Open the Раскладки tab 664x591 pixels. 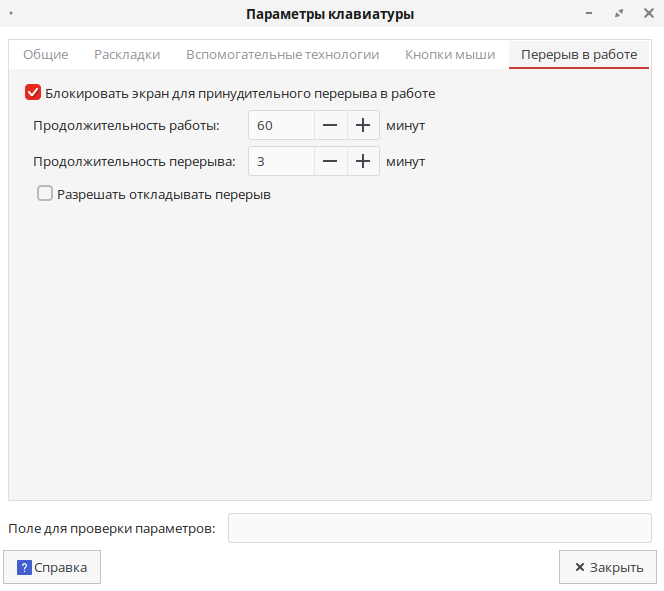[127, 55]
